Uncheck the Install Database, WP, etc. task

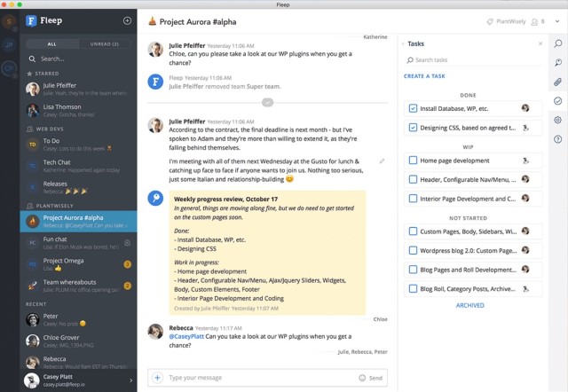pyautogui.click(x=413, y=108)
